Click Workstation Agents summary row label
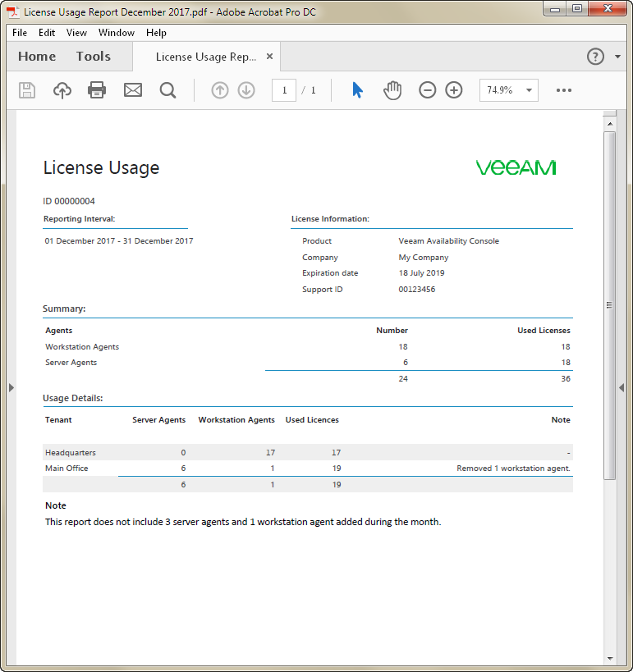This screenshot has width=633, height=672. tap(82, 347)
